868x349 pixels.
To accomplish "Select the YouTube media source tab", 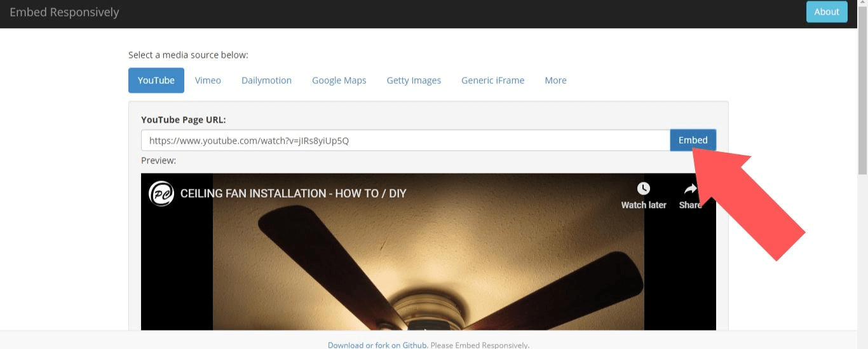I will point(156,80).
